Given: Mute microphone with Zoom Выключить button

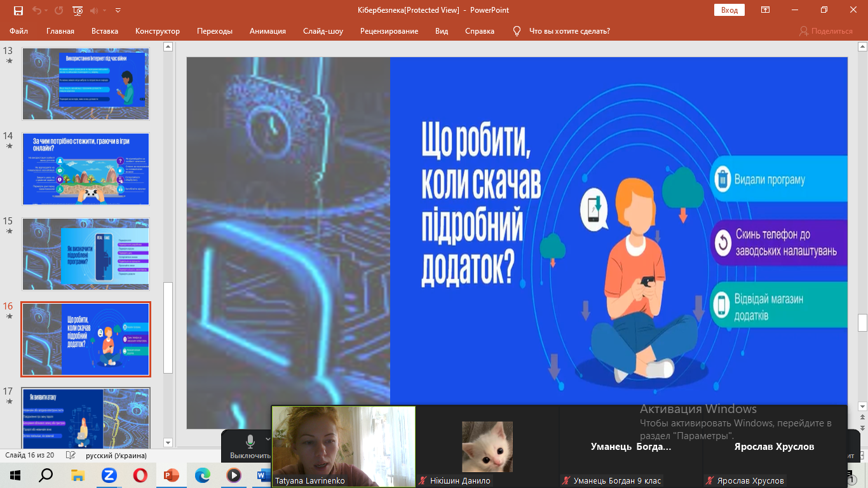Looking at the screenshot, I should 250,447.
